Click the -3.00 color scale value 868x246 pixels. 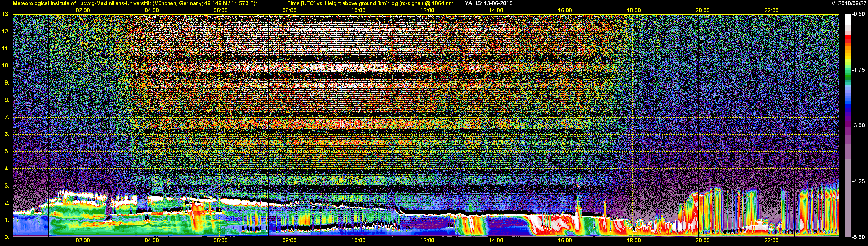[858, 125]
